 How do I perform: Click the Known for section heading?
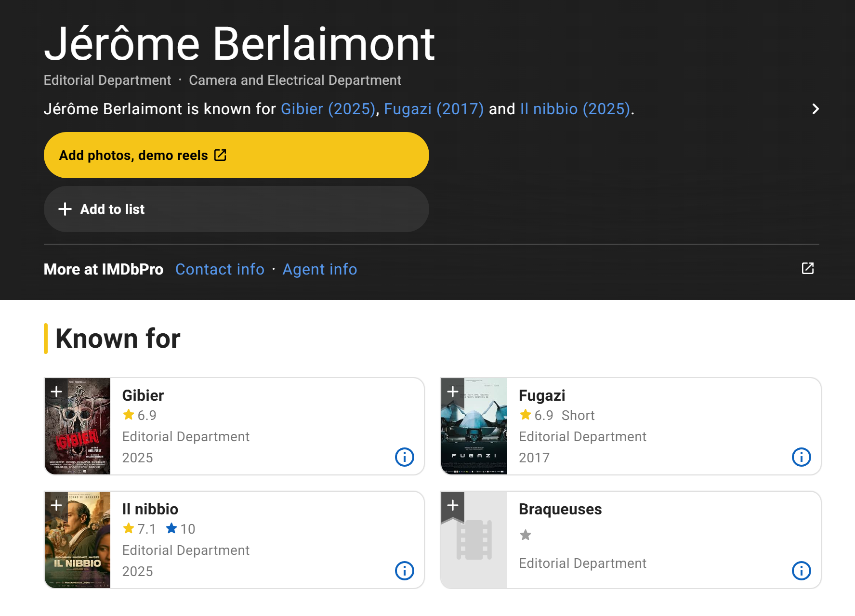(x=118, y=338)
